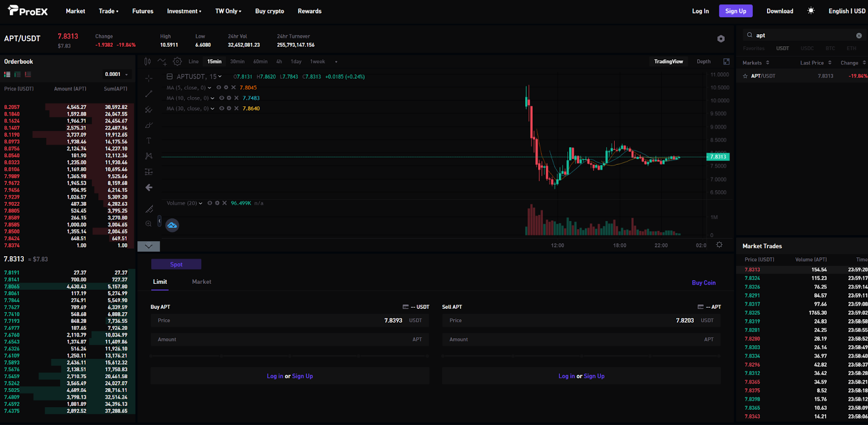868x425 pixels.
Task: Collapse the APTUSDT legend box toggle
Action: click(169, 77)
